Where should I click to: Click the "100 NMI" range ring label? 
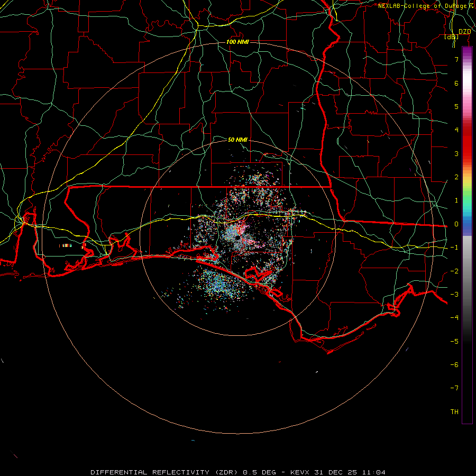pyautogui.click(x=237, y=42)
